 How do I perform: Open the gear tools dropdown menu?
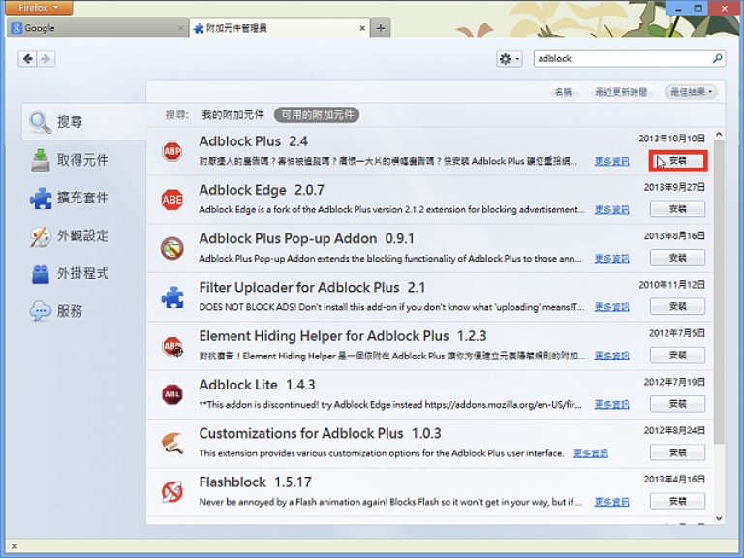[x=510, y=59]
